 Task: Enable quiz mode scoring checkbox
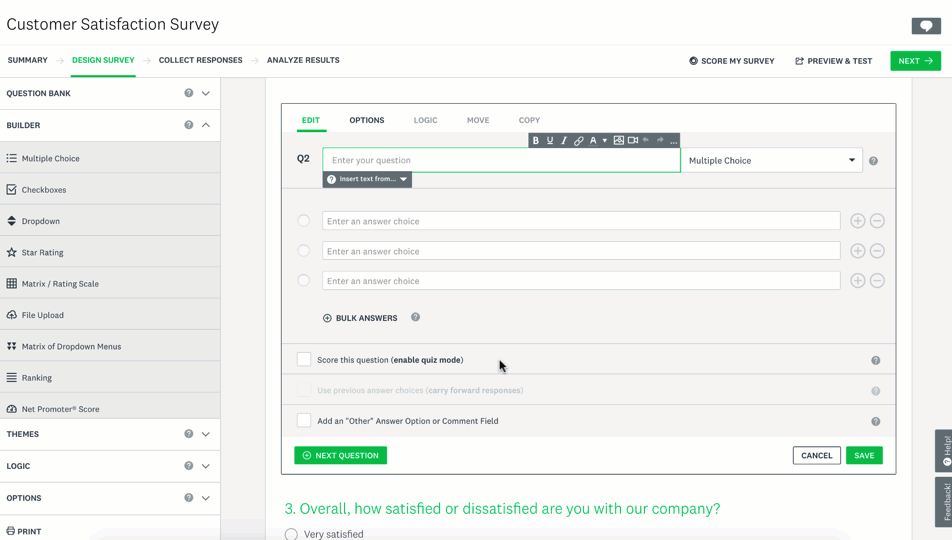[304, 359]
